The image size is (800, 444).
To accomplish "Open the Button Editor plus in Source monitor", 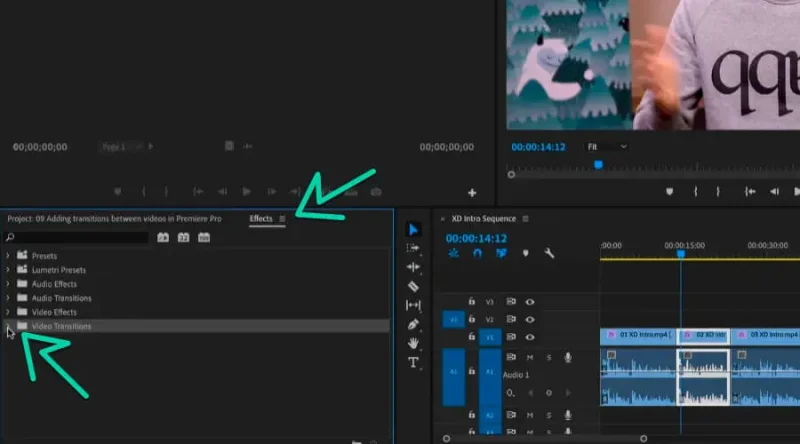I will pyautogui.click(x=472, y=192).
